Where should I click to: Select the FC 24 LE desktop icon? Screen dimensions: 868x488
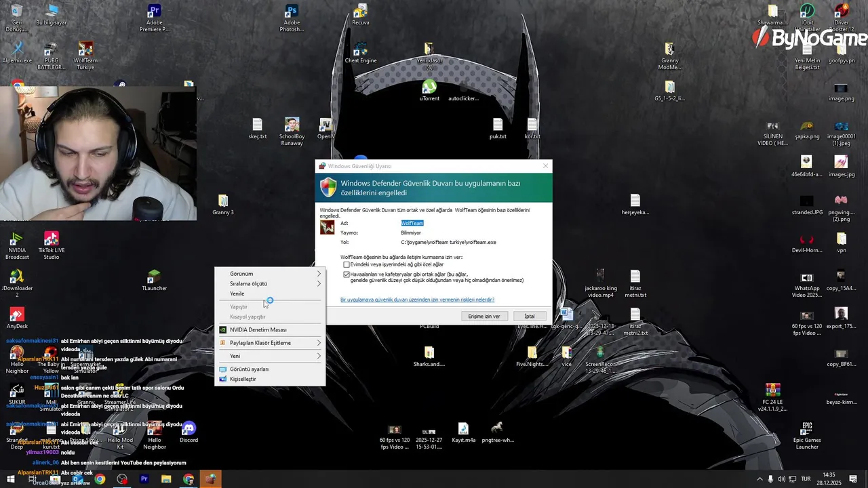[772, 398]
